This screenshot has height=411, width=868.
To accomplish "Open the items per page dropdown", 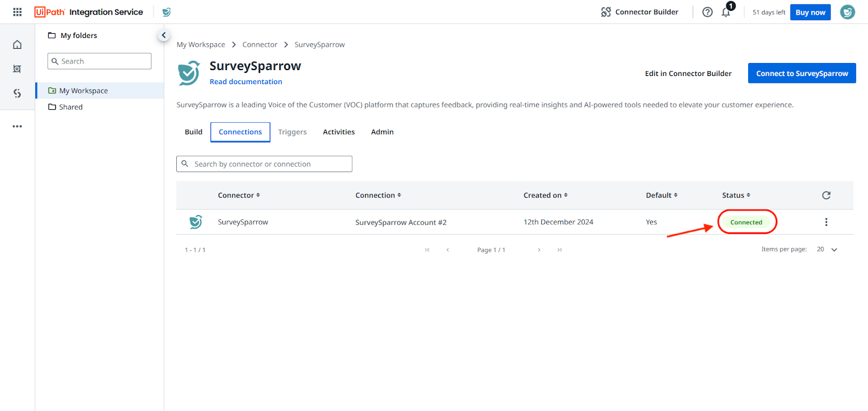I will [x=827, y=250].
